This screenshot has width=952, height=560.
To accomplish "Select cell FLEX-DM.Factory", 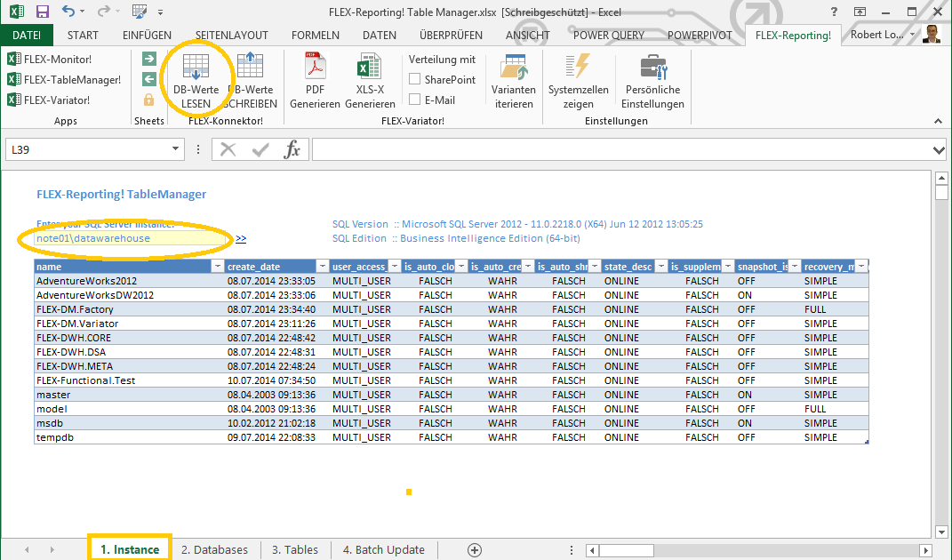I will pos(129,309).
